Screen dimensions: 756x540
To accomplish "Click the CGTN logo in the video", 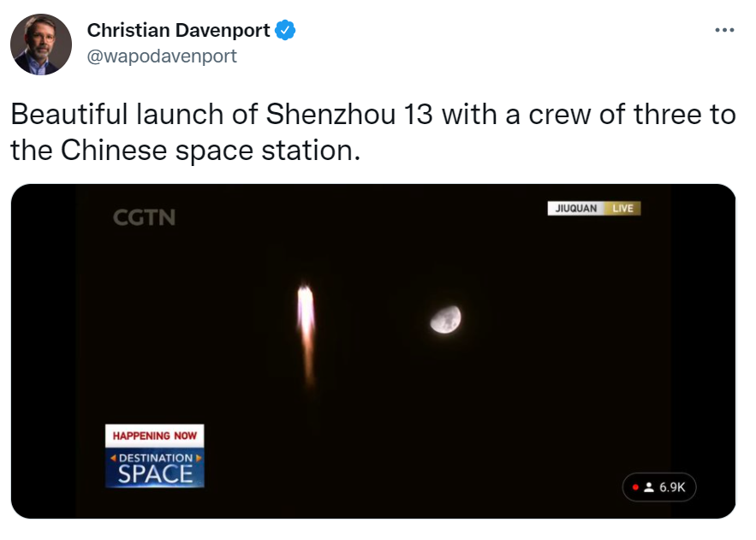I will click(x=144, y=217).
